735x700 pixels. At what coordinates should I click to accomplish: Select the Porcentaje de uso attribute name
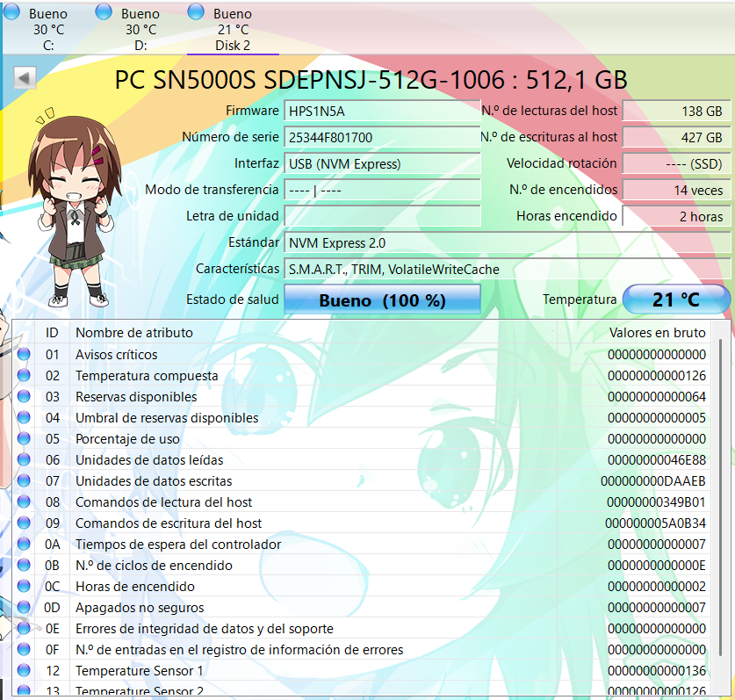pos(127,439)
